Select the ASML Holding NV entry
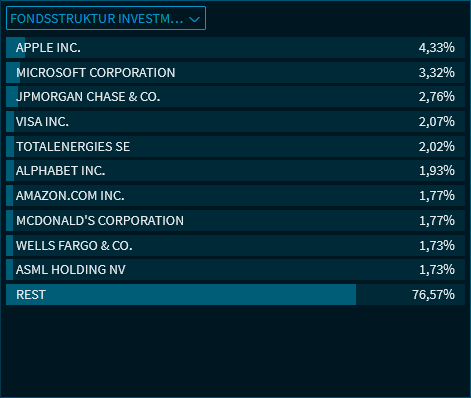 235,269
